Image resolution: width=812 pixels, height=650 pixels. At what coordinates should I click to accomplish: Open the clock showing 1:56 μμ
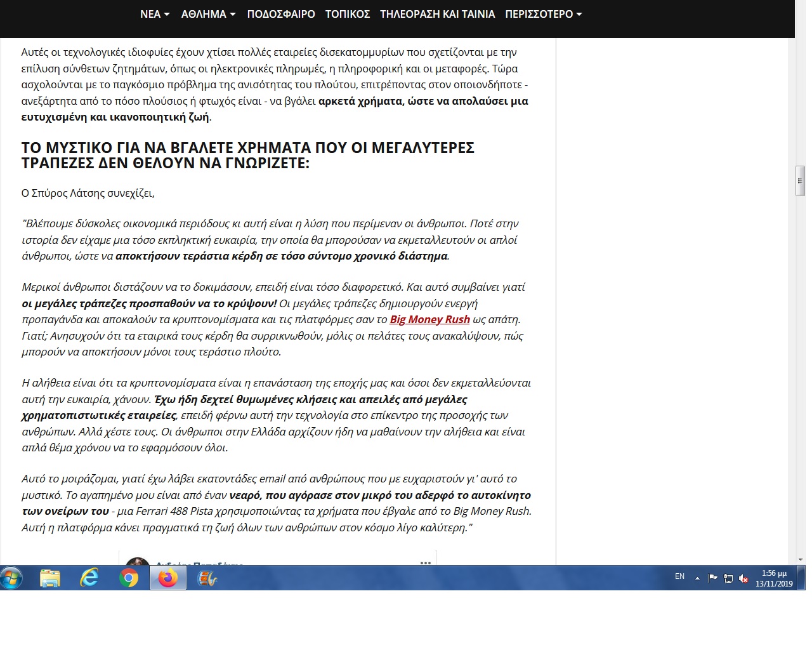click(774, 578)
